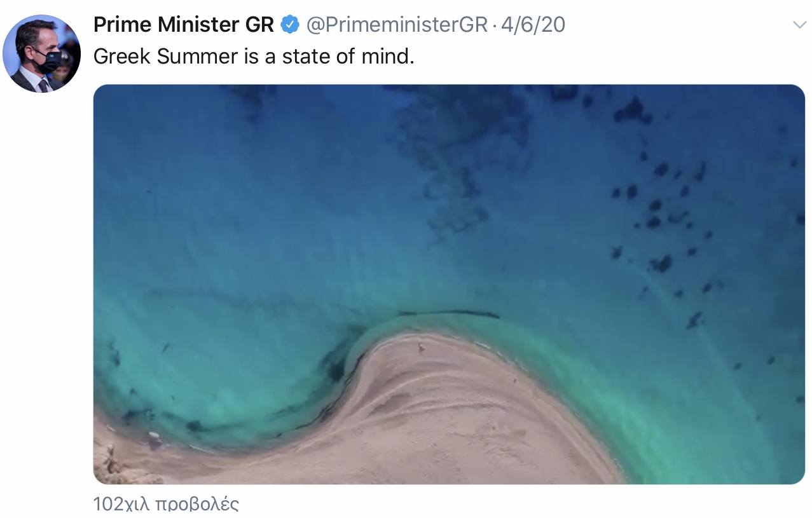Open the Prime Minister GR profile avatar
Screen dimensions: 812x518
(41, 53)
